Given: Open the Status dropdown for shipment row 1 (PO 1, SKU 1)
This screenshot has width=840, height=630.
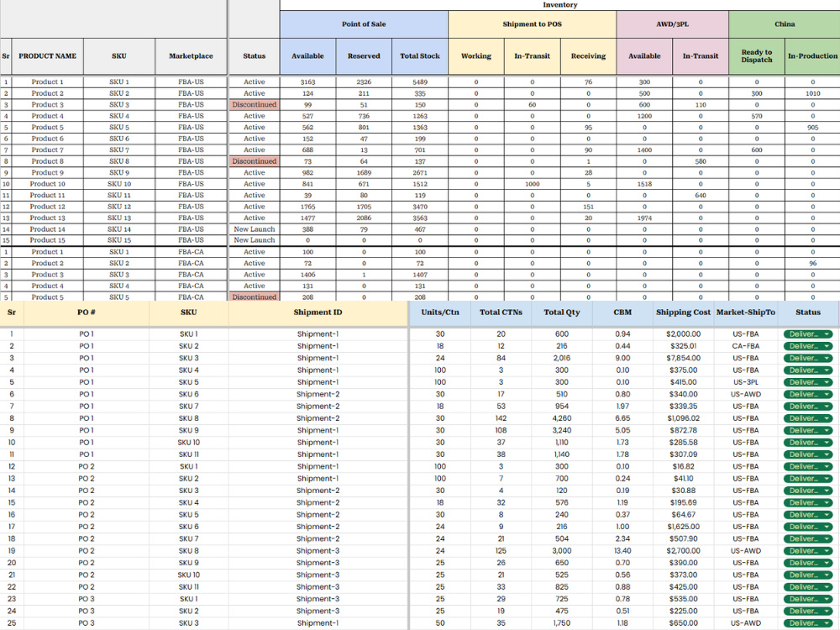Looking at the screenshot, I should [808, 333].
